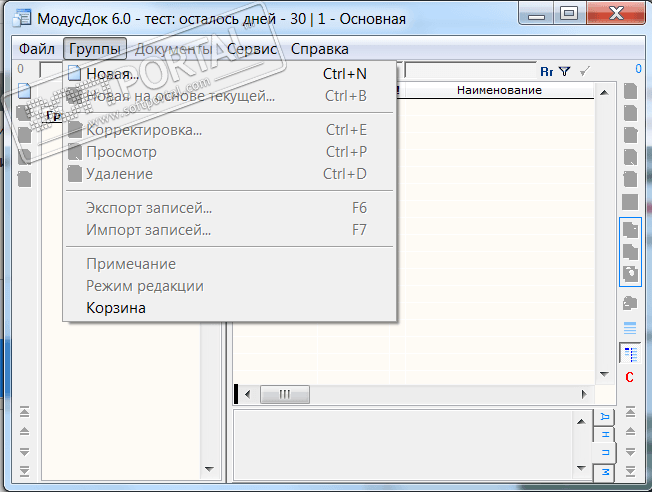
Task: Select 'Просмотр' menu entry
Action: 230,152
